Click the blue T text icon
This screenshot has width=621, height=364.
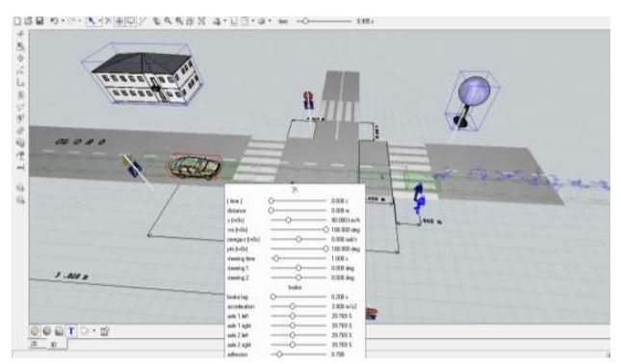click(71, 331)
